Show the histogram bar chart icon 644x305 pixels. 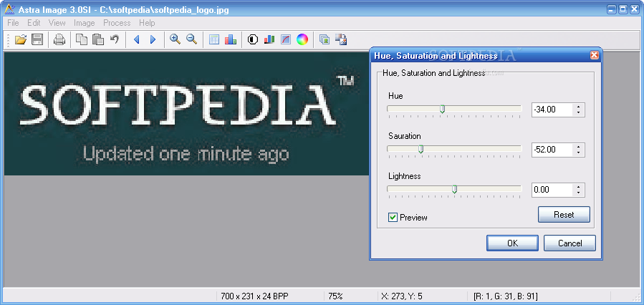231,39
